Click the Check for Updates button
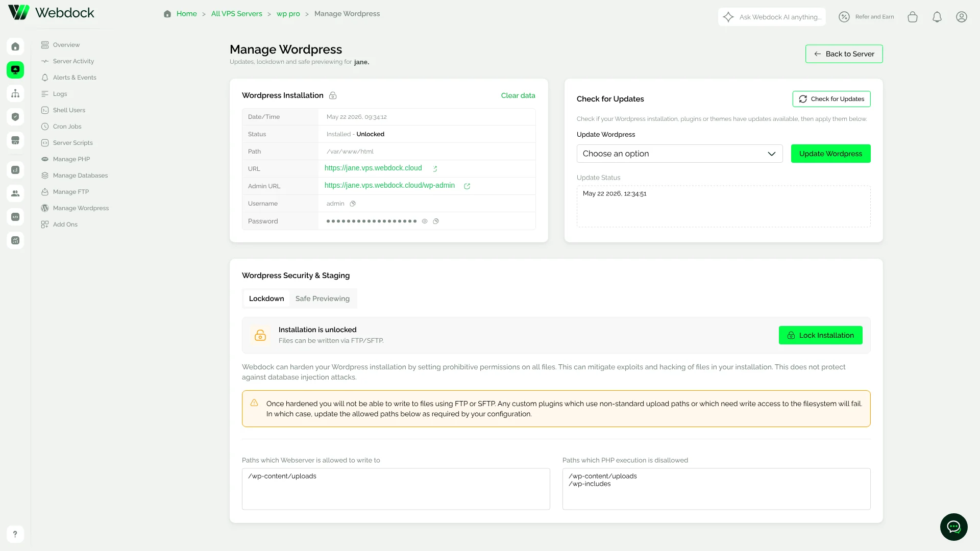This screenshot has width=980, height=551. (831, 99)
